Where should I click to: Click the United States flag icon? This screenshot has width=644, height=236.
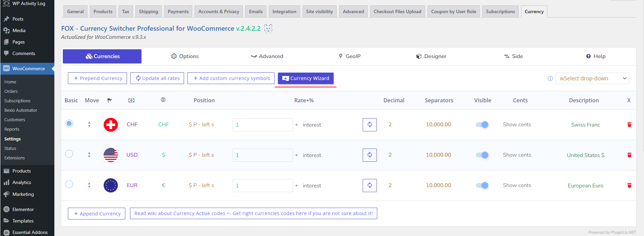point(111,155)
